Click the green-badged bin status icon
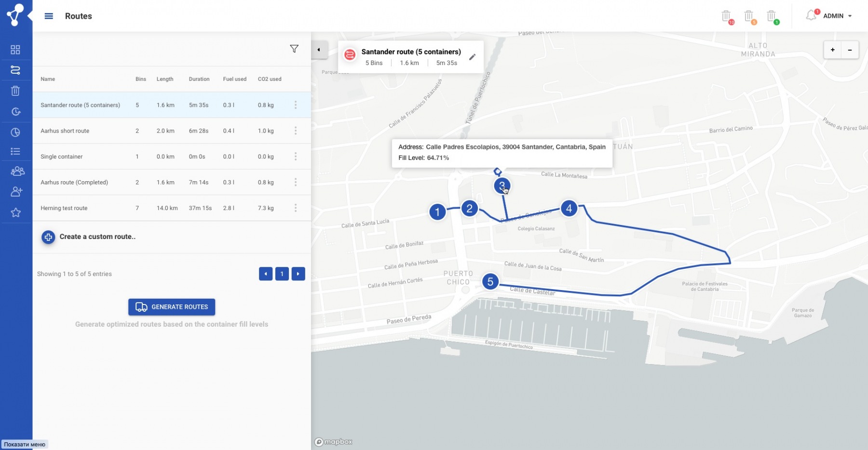 point(772,16)
